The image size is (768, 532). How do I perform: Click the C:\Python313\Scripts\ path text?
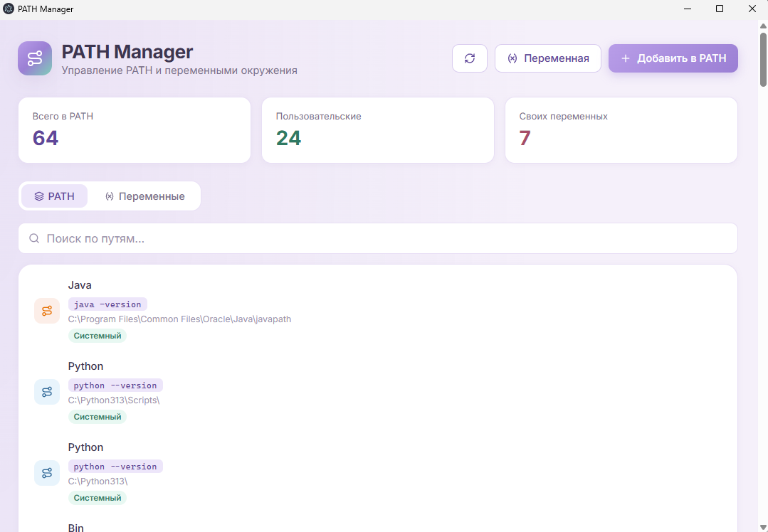pyautogui.click(x=114, y=400)
